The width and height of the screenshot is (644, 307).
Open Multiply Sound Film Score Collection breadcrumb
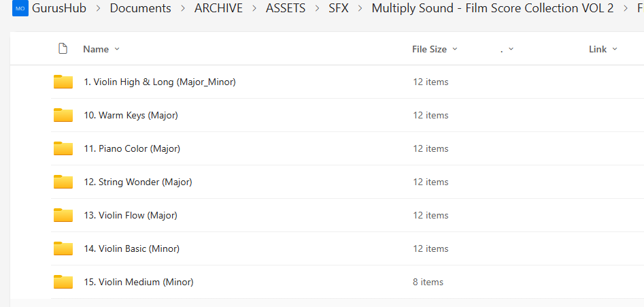(x=492, y=9)
